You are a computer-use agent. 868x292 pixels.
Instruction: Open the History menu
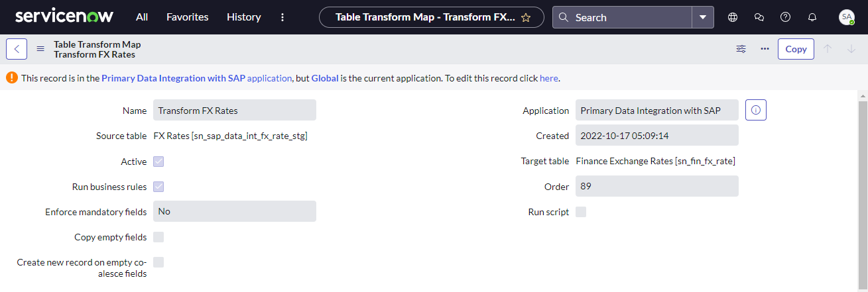[243, 17]
